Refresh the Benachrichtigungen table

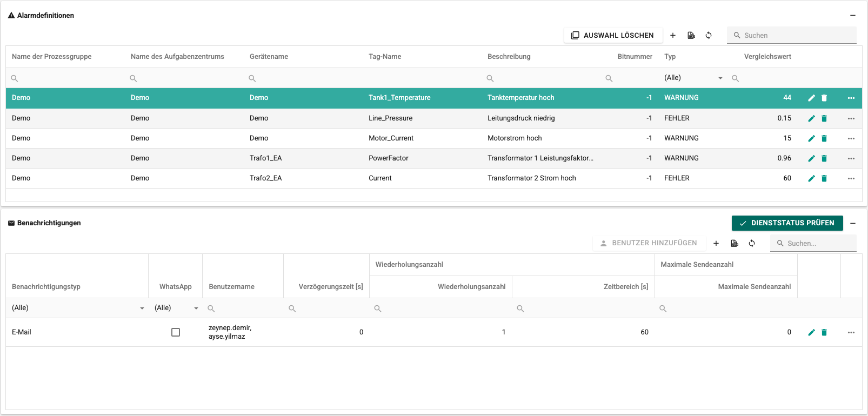[752, 243]
